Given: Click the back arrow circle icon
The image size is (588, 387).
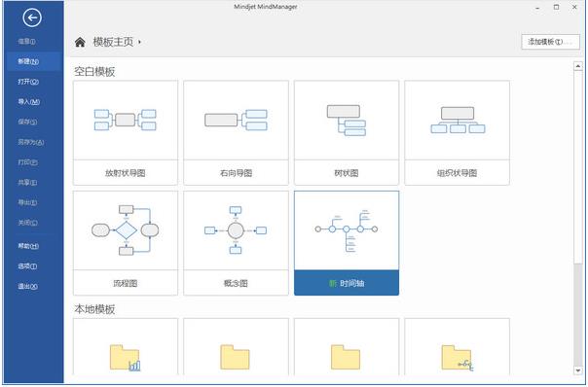Looking at the screenshot, I should [32, 18].
